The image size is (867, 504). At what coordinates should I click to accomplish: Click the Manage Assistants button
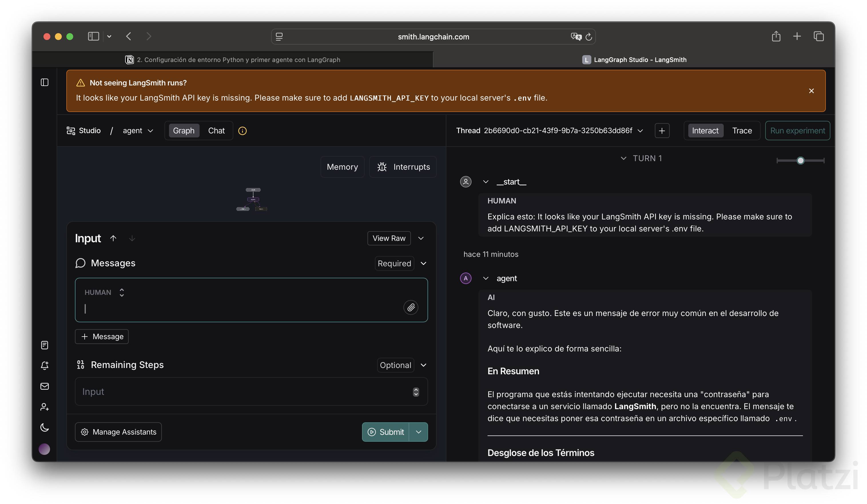tap(118, 432)
